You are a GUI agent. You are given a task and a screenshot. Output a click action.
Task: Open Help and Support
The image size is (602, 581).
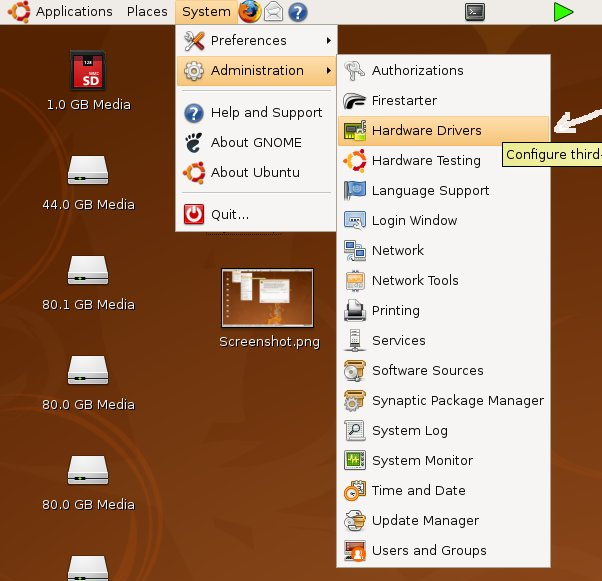pos(256,113)
